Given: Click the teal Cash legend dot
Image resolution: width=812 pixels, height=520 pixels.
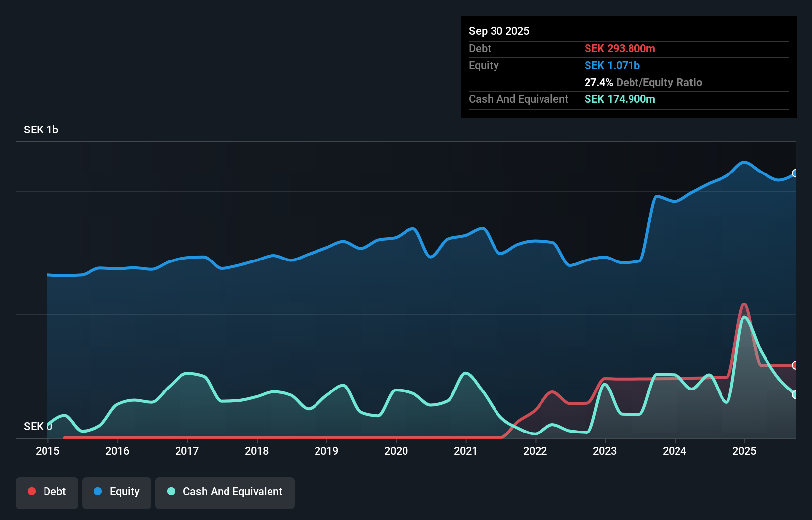Looking at the screenshot, I should 171,491.
